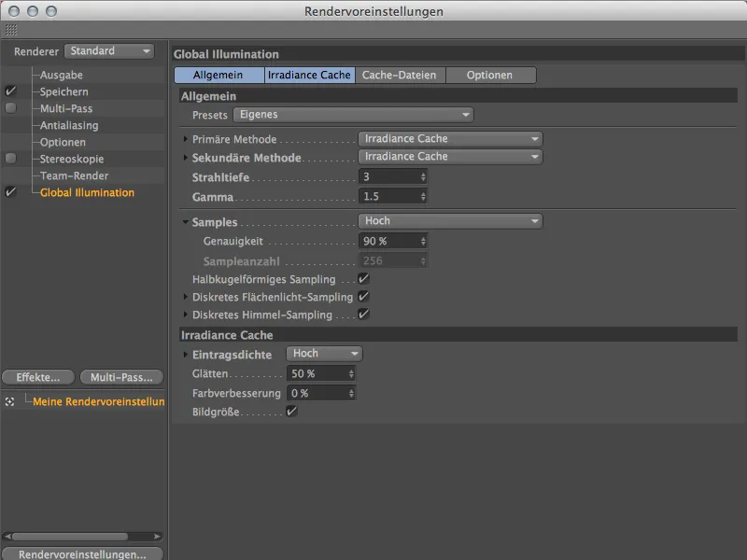The height and width of the screenshot is (560, 747).
Task: Open the Presets Eigenes dropdown
Action: (x=353, y=115)
